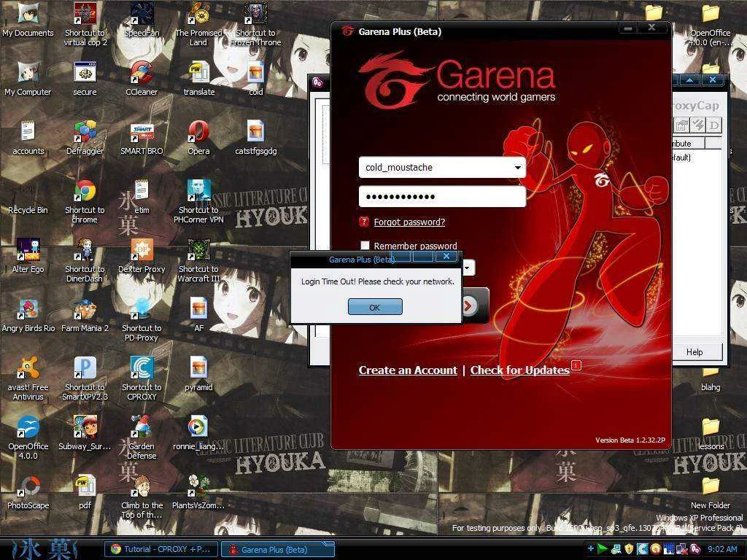This screenshot has width=747, height=560.
Task: Switch to the Tutorial - CPROXY taskbar item
Action: (161, 549)
